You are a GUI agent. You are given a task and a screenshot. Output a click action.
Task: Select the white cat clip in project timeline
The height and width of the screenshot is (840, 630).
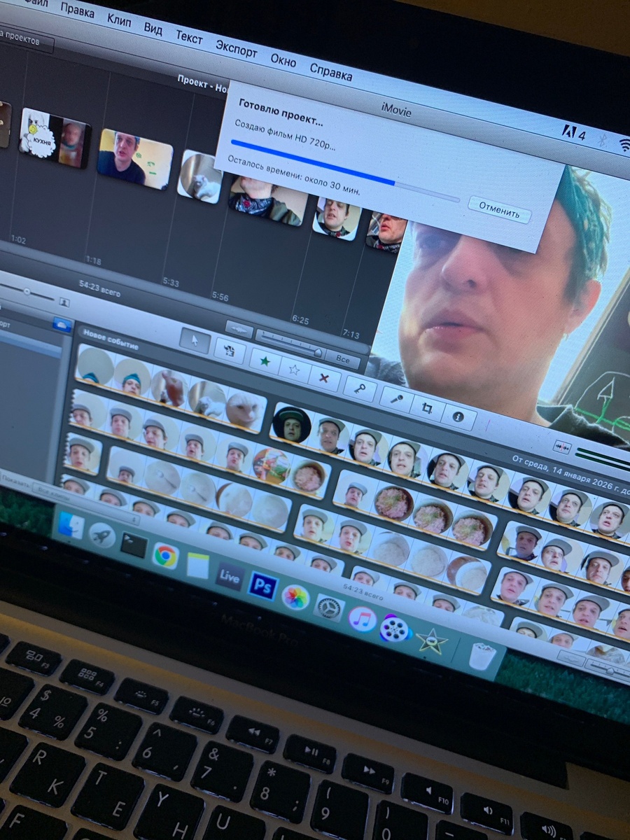click(x=200, y=177)
